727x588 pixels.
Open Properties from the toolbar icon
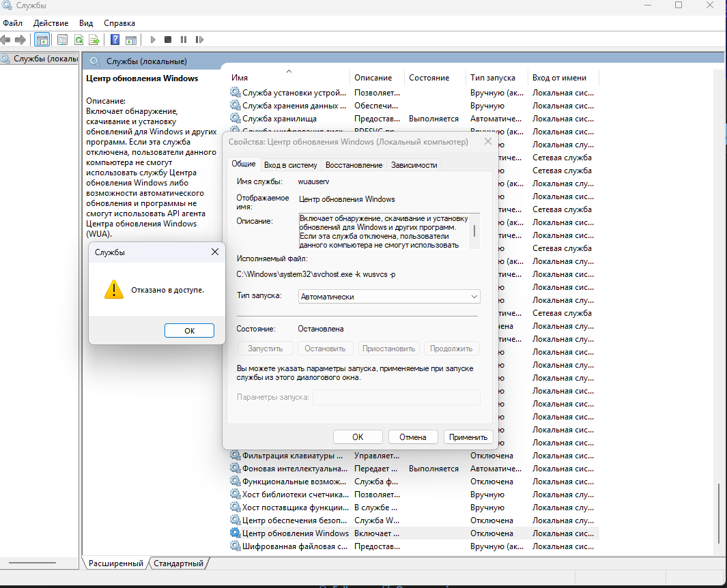point(62,40)
